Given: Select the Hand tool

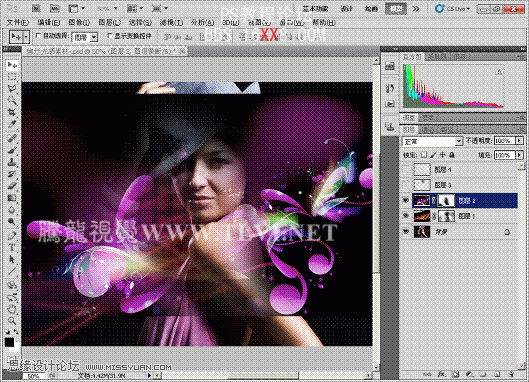Looking at the screenshot, I should (x=12, y=309).
